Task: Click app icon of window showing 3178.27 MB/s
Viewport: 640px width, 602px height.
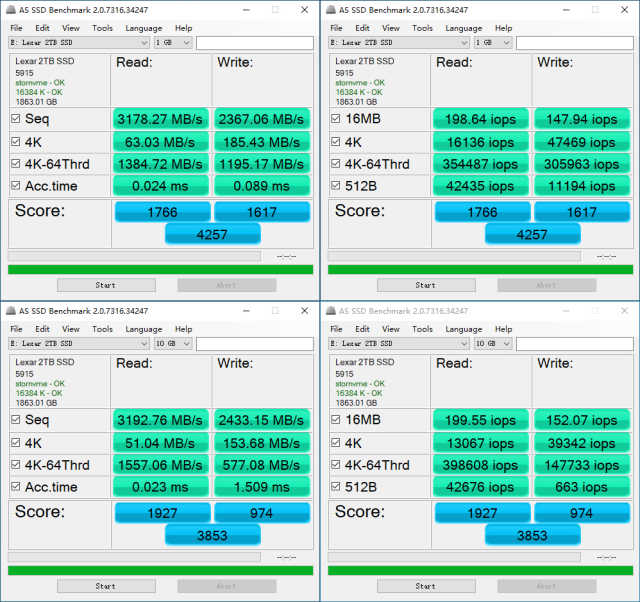Action: coord(9,8)
